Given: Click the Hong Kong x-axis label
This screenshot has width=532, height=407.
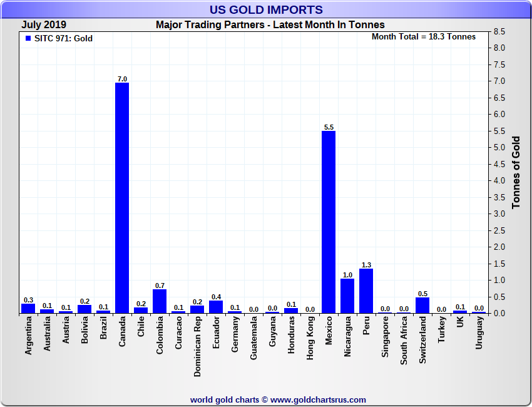Looking at the screenshot, I should point(310,337).
